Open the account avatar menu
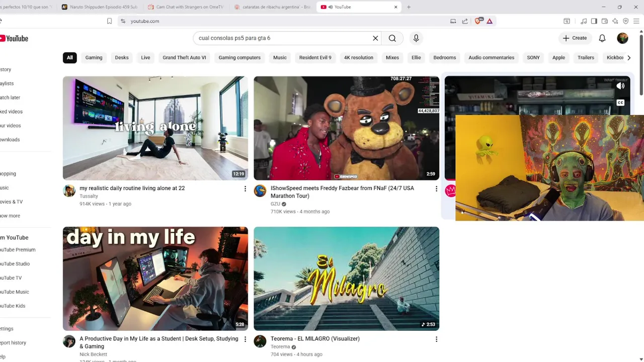 [x=623, y=38]
